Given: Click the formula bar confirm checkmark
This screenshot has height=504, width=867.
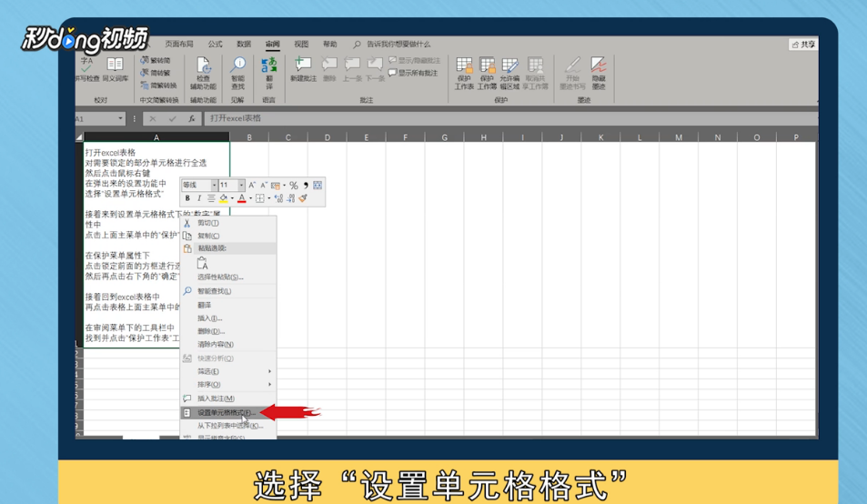Looking at the screenshot, I should coord(173,119).
